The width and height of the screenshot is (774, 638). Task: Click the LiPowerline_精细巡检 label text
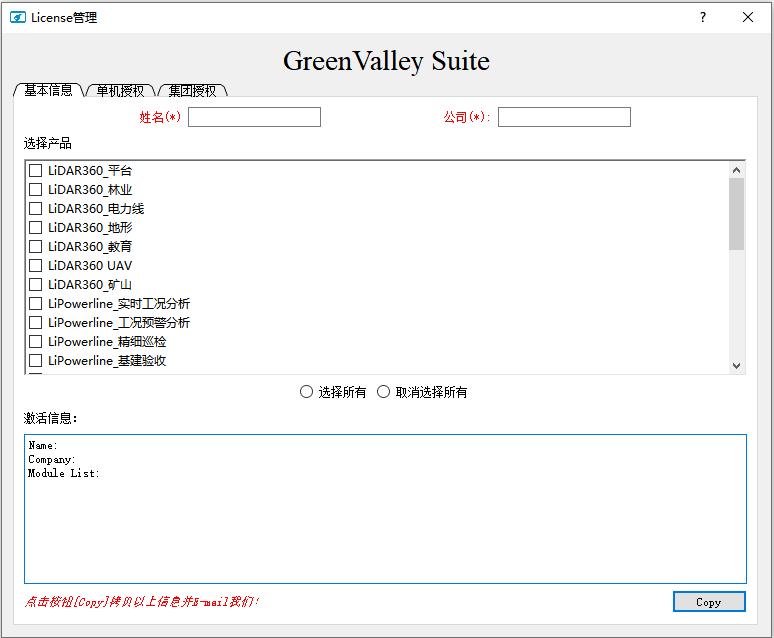tap(107, 342)
